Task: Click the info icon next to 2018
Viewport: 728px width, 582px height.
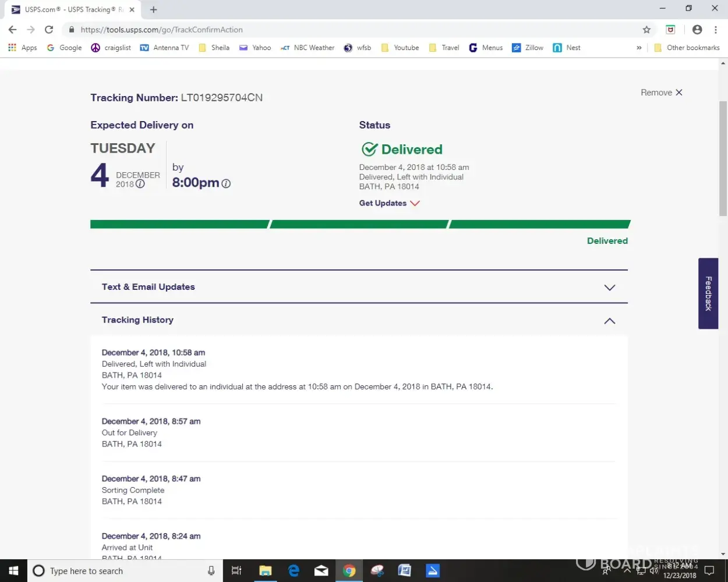Action: pyautogui.click(x=140, y=184)
